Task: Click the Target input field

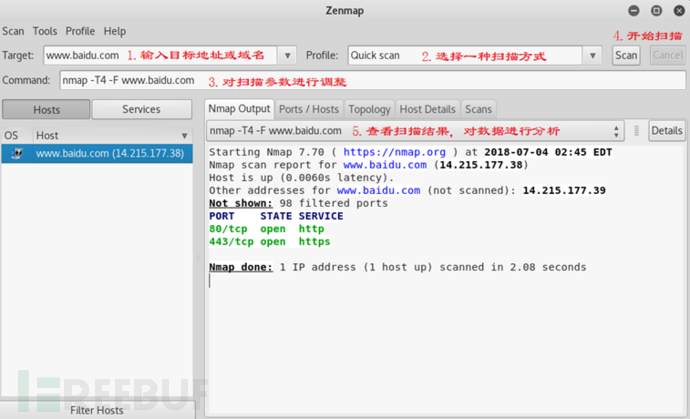Action: click(x=160, y=55)
